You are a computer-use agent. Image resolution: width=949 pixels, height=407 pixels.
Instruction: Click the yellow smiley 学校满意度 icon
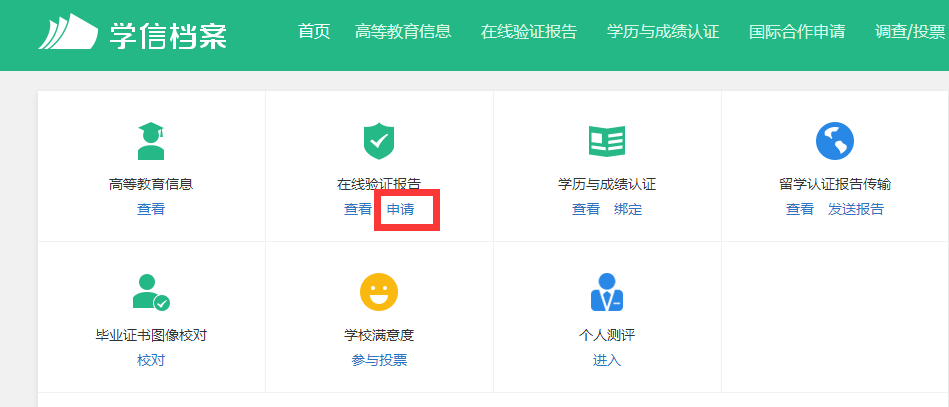click(379, 292)
